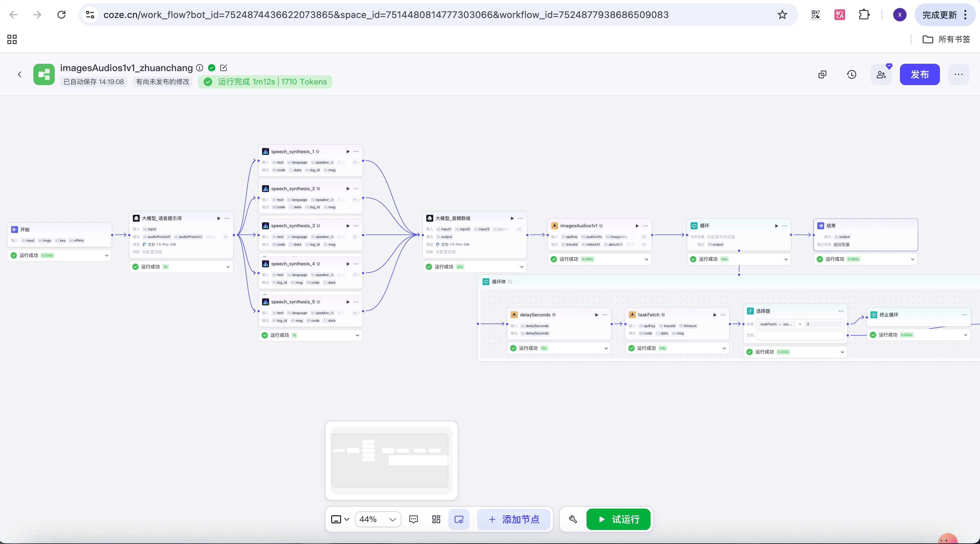
Task: Click the debug wrench icon beside Test Run
Action: (573, 519)
